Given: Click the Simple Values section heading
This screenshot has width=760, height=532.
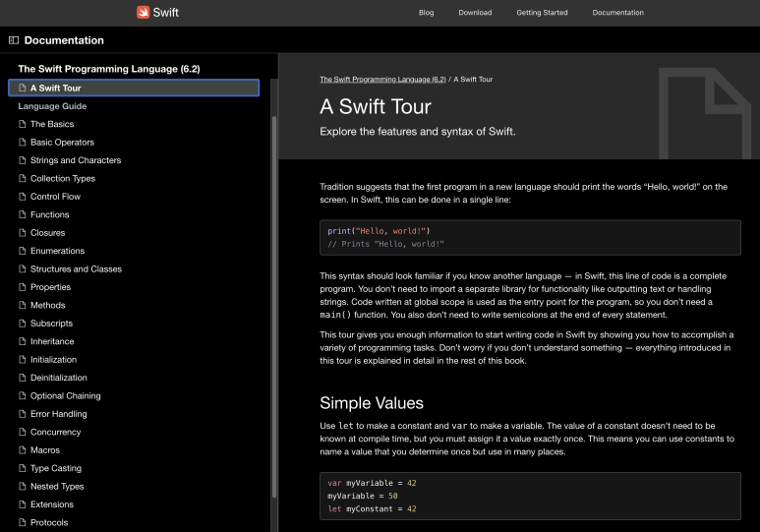Looking at the screenshot, I should pyautogui.click(x=372, y=403).
